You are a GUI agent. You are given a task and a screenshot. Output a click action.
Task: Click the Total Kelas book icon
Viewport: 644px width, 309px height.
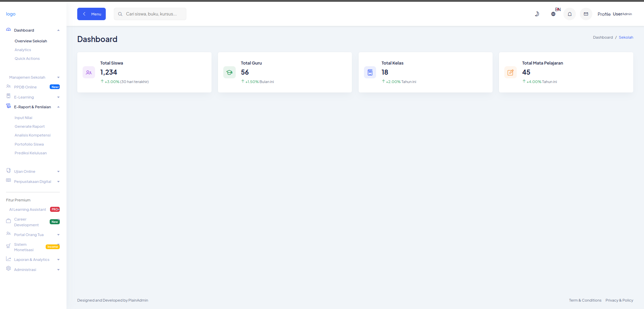[x=370, y=72]
